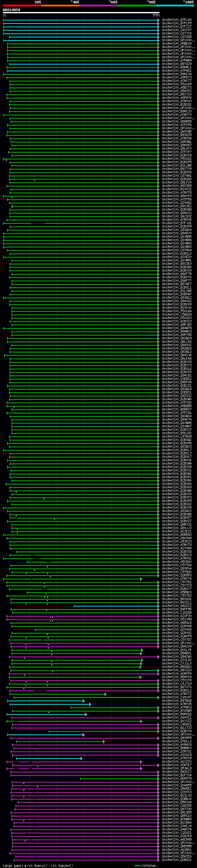Click the cyan alignment bar of UniRef100_A4GXI2
This screenshot has height=868, width=197.
[x=117, y=606]
